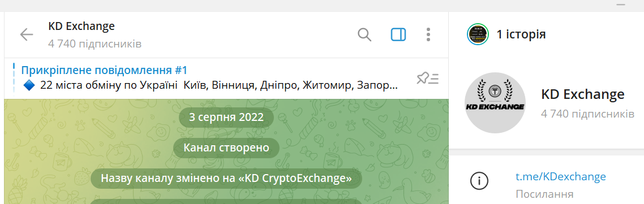Screen dimensions: 644x204
Task: Open pinned message #1 title
Action: point(104,70)
